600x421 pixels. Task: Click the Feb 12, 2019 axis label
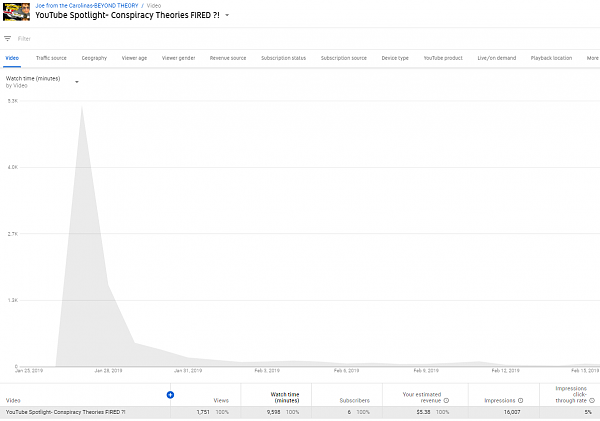point(505,370)
